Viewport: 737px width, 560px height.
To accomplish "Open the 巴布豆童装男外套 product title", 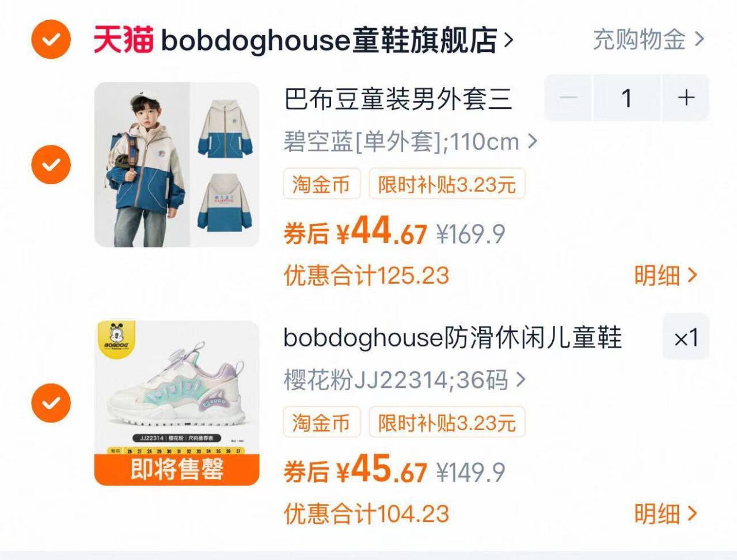I will click(398, 99).
